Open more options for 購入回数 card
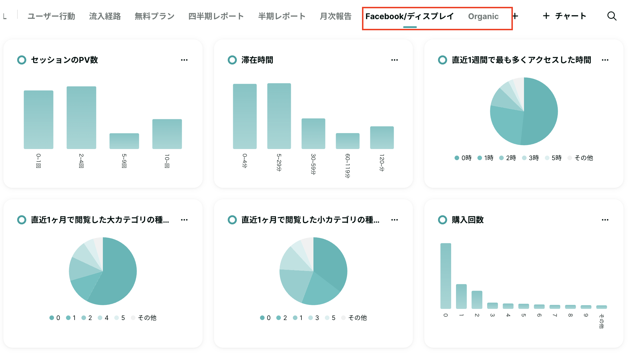This screenshot has height=354, width=644. [605, 220]
